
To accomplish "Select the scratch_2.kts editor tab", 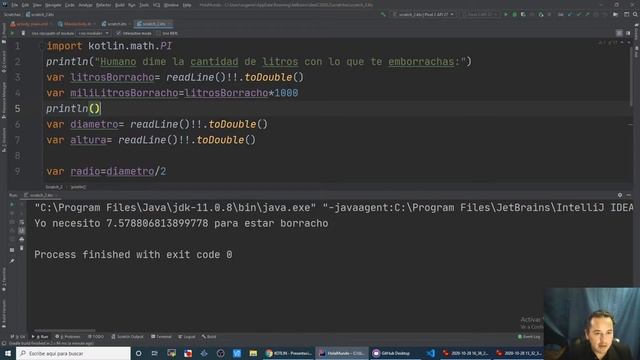I will coord(153,24).
